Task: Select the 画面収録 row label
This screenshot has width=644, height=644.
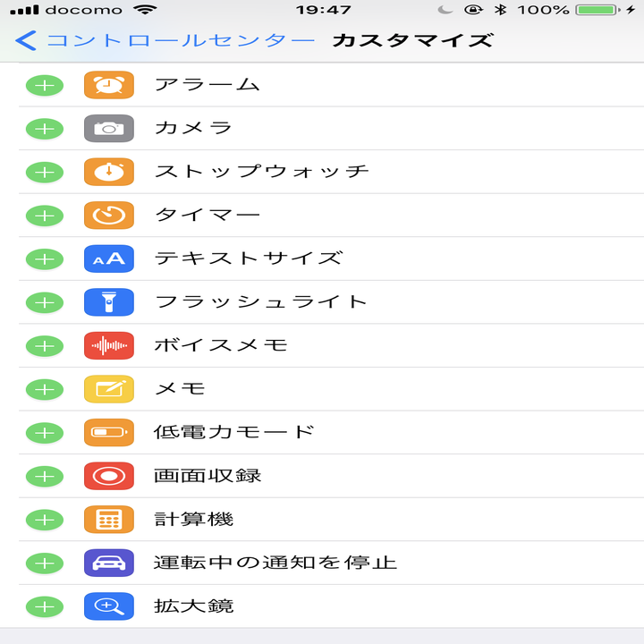Action: point(208,476)
